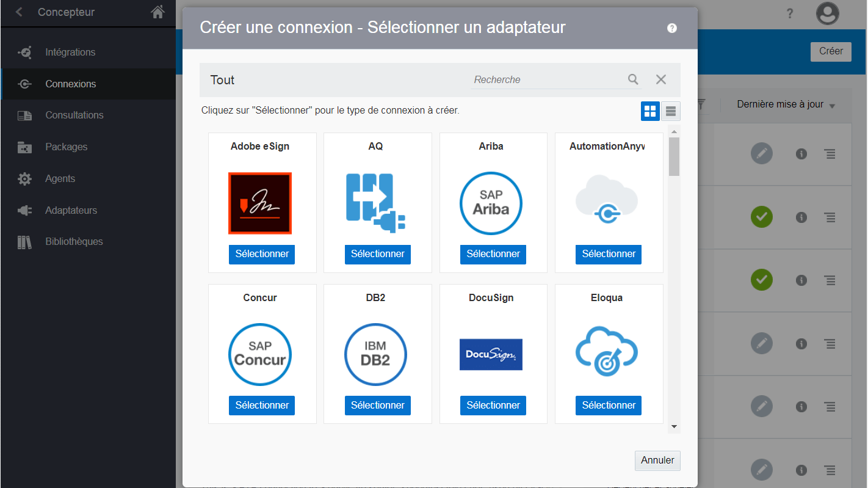Viewport: 868px width, 488px height.
Task: Collapse Concepteur menu with back chevron
Action: [x=19, y=12]
